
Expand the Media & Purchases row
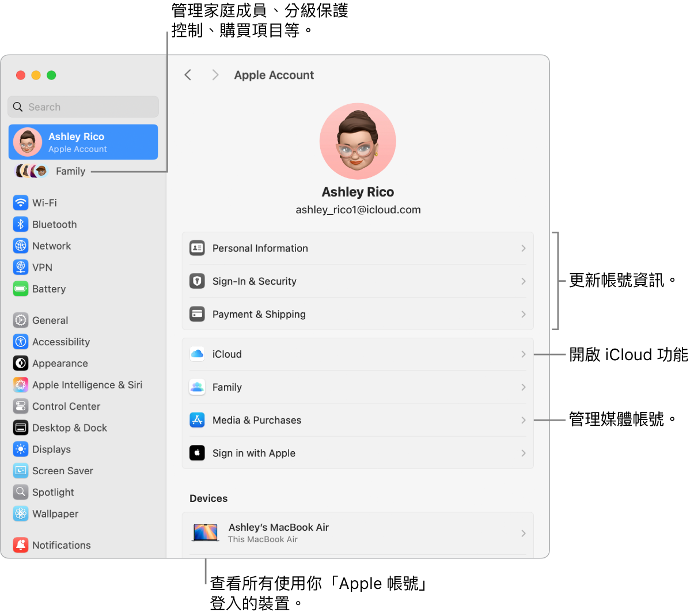pyautogui.click(x=358, y=420)
